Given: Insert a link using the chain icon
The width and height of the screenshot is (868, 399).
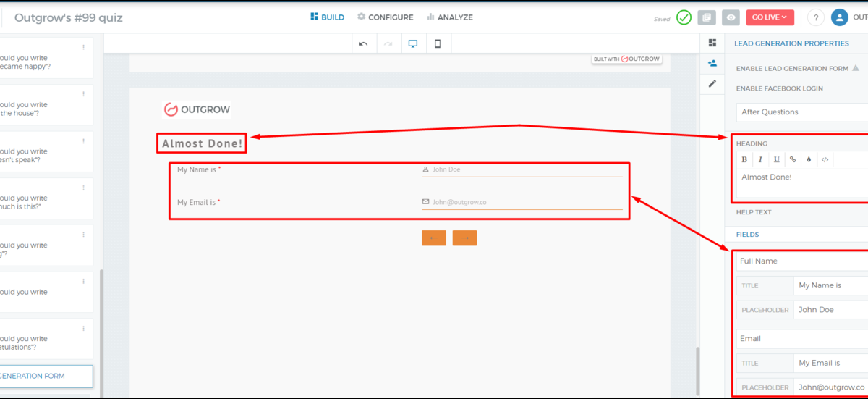Looking at the screenshot, I should pyautogui.click(x=793, y=159).
